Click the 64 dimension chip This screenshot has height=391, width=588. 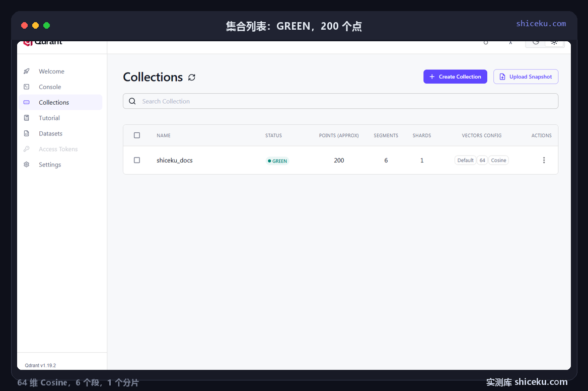click(482, 160)
